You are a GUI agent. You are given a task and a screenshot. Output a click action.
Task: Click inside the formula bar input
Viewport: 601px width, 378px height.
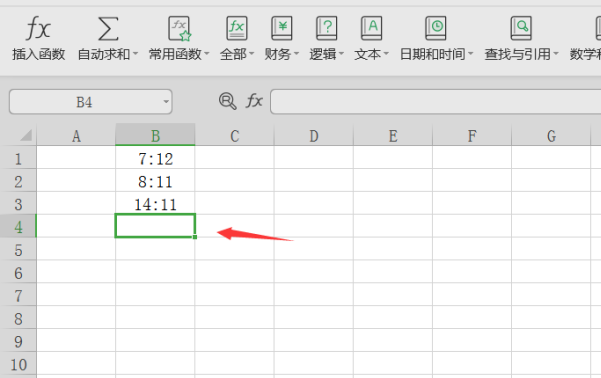[435, 102]
